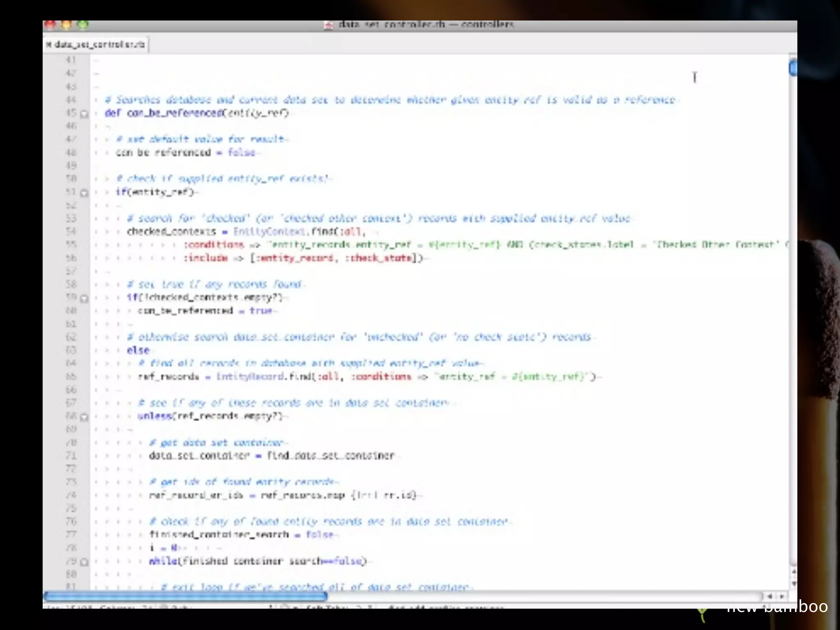Click the vertical scrollbar thumb at top right

click(x=793, y=68)
